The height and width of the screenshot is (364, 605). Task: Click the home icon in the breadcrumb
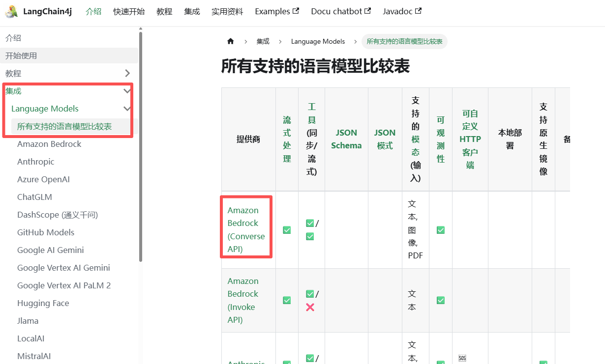point(230,41)
